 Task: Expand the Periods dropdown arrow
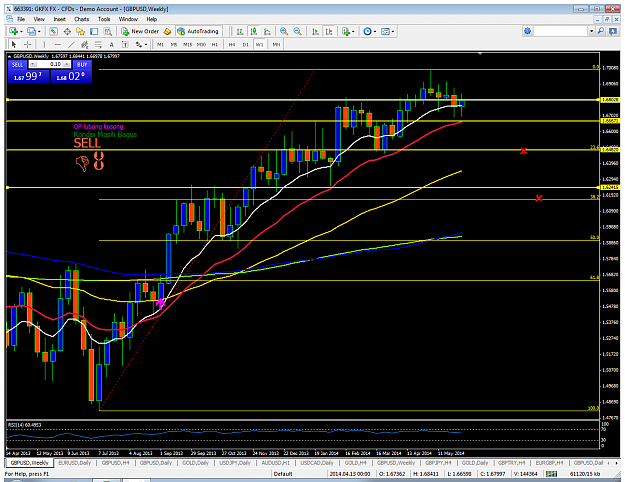coord(375,31)
